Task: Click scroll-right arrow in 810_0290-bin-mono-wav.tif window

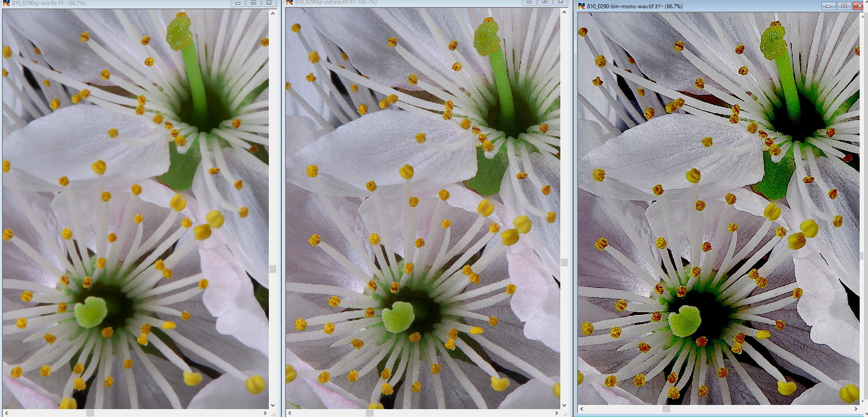Action: tap(856, 409)
